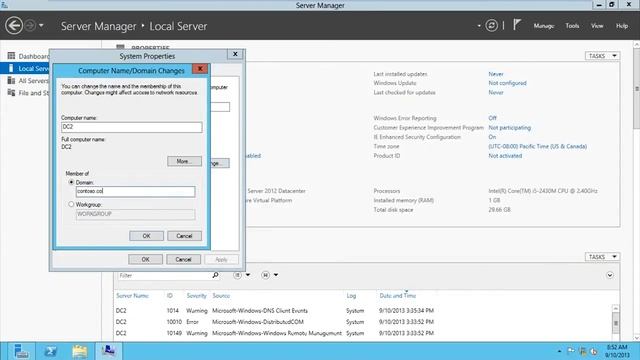Click the volume icon in tray

coord(594,351)
